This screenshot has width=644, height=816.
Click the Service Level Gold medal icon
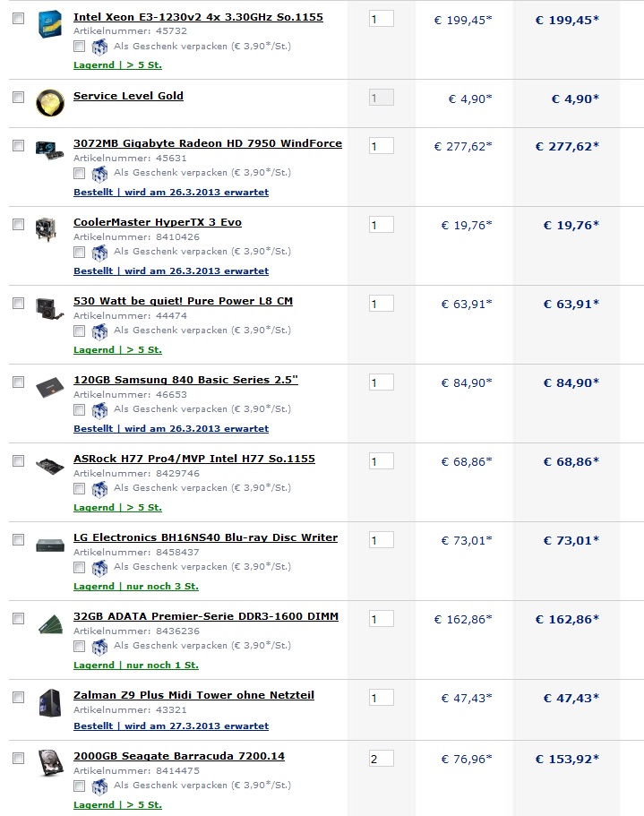(50, 102)
